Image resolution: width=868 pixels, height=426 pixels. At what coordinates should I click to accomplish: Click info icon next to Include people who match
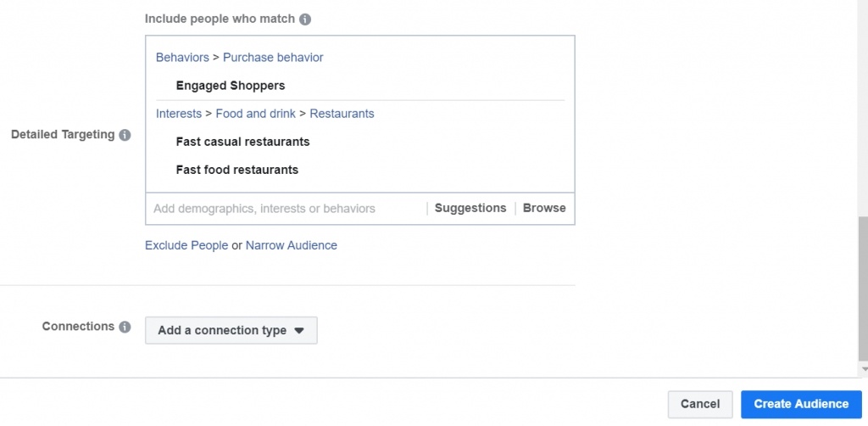click(305, 19)
